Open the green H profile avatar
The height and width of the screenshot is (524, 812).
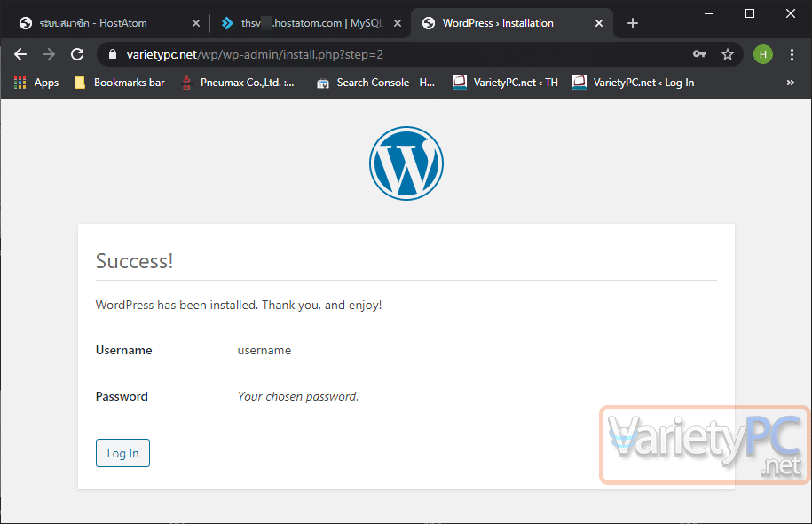[x=763, y=54]
